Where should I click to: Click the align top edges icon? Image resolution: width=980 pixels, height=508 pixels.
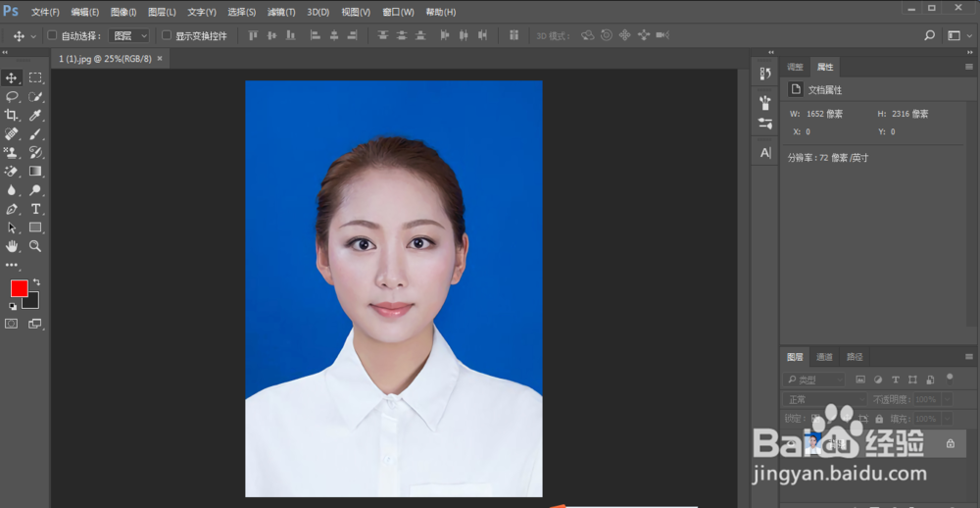[x=253, y=35]
